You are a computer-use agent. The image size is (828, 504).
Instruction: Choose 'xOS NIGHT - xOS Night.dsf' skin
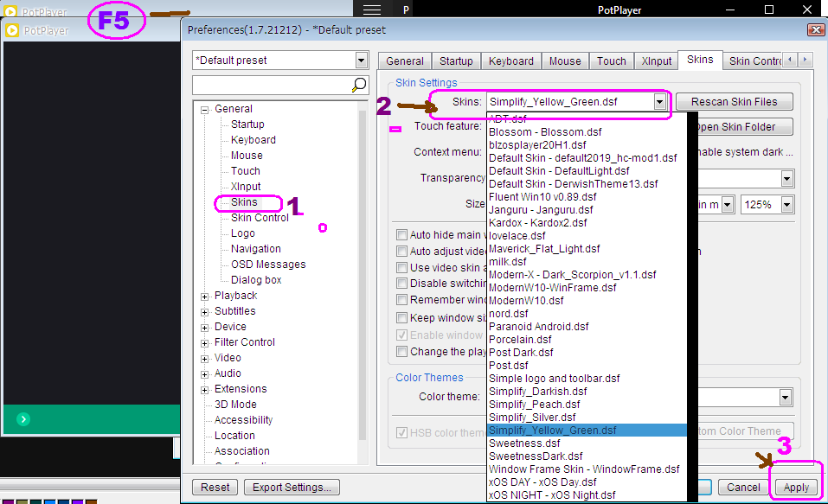587,495
